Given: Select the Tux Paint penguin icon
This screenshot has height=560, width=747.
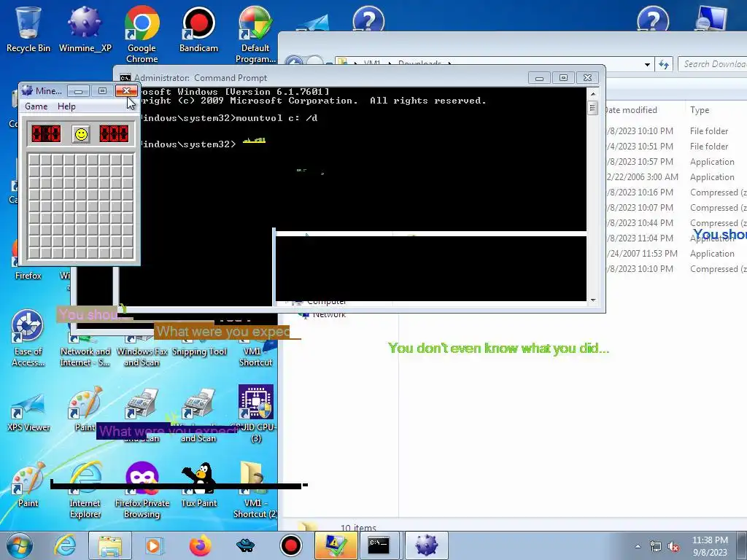Looking at the screenshot, I should click(198, 484).
